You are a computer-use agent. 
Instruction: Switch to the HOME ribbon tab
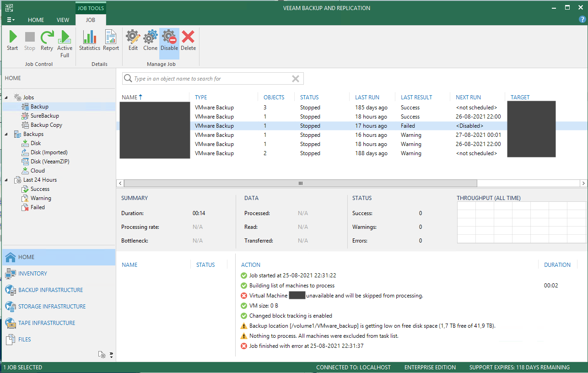[36, 20]
